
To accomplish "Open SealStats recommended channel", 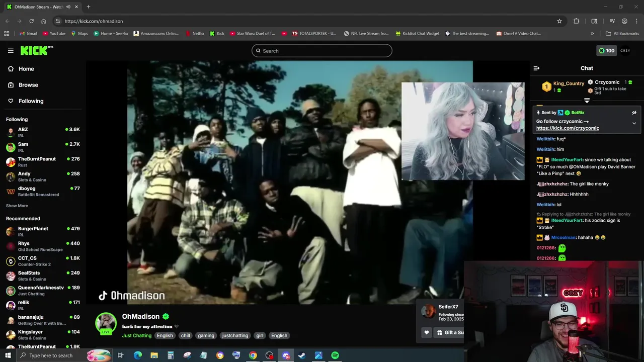I will 43,276.
